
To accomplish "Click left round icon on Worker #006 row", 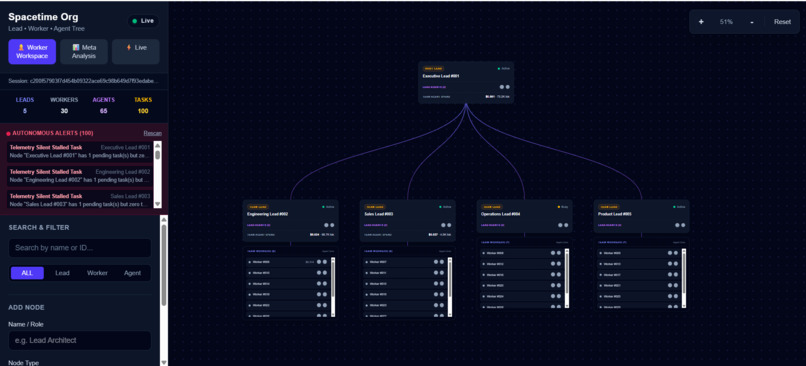I will point(319,262).
